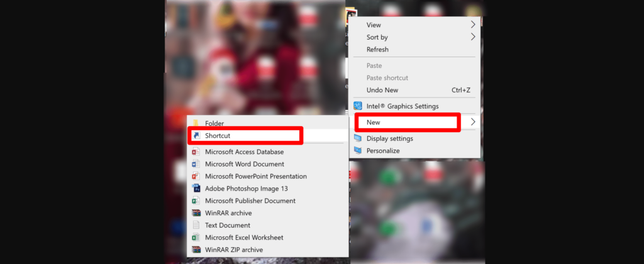Click the Text Document icon
Viewport: 644px width, 264px height.
click(x=196, y=226)
